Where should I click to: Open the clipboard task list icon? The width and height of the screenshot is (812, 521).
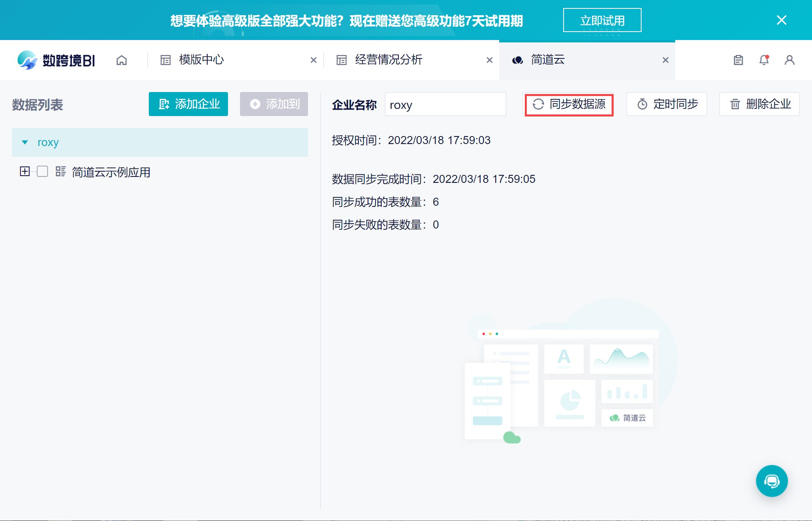click(738, 60)
